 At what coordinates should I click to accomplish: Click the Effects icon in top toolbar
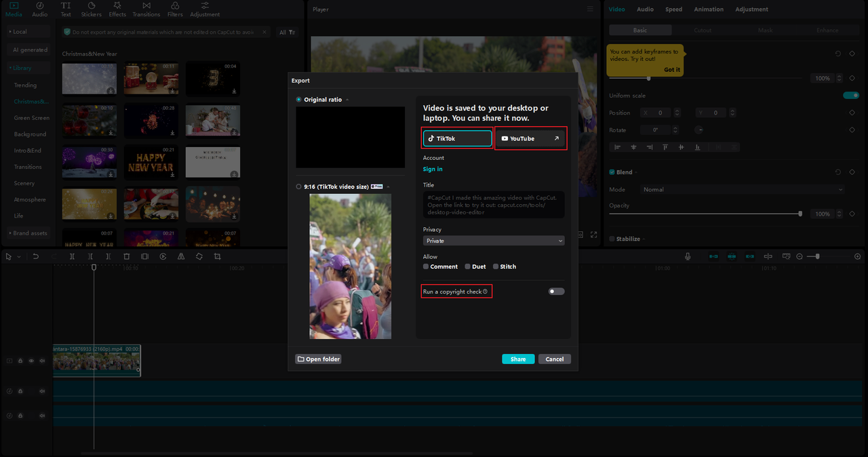click(117, 9)
